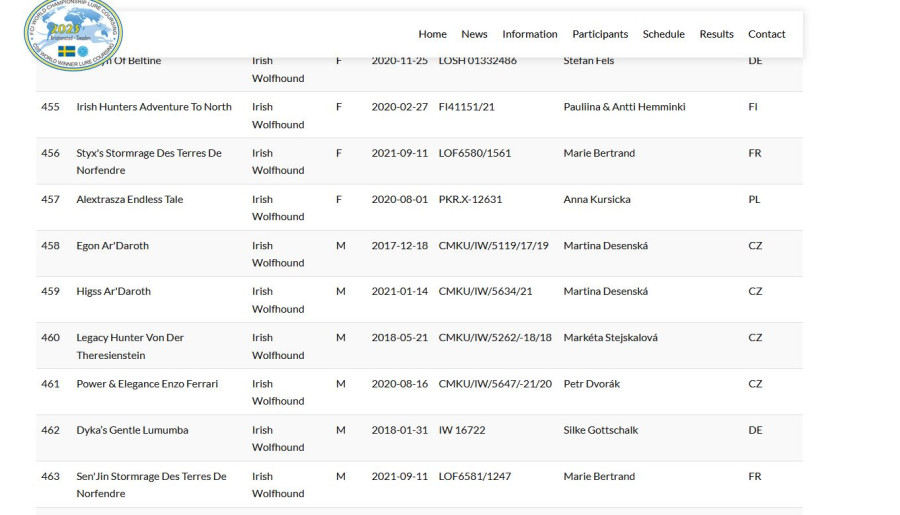Click country code PL
The image size is (900, 515).
(x=754, y=199)
